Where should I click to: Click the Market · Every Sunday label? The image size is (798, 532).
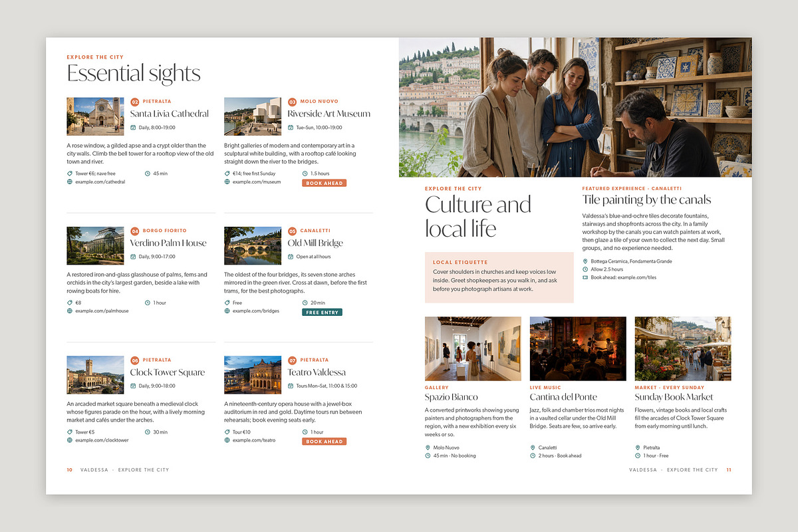(x=668, y=388)
